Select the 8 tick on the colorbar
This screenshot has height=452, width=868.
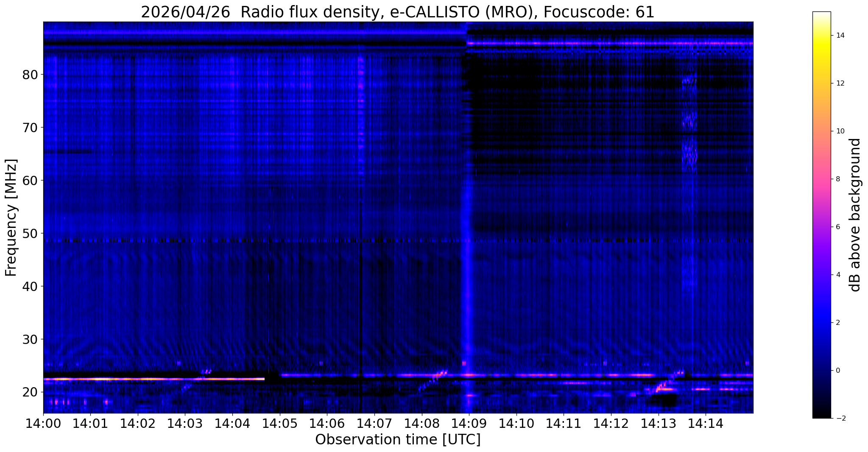pos(837,179)
